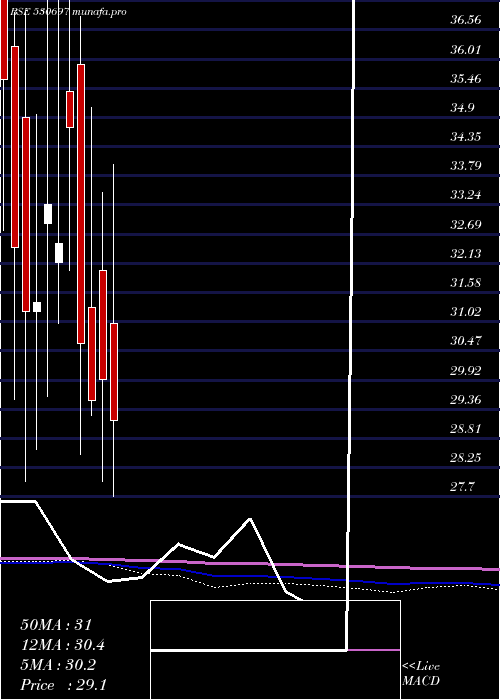Click the 34.9 price axis label
Image resolution: width=500 pixels, height=700 pixels.
(x=462, y=108)
